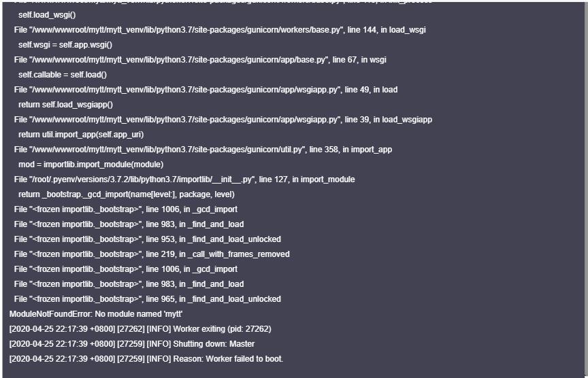The width and height of the screenshot is (588, 378).
Task: Select the wsgiapp.py line 49 entry
Action: [206, 90]
